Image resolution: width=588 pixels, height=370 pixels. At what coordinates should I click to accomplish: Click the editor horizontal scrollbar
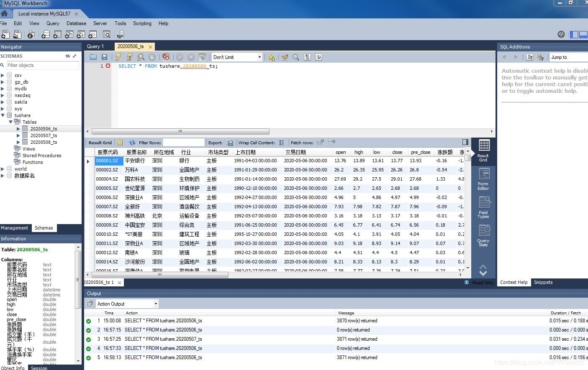pyautogui.click(x=180, y=131)
